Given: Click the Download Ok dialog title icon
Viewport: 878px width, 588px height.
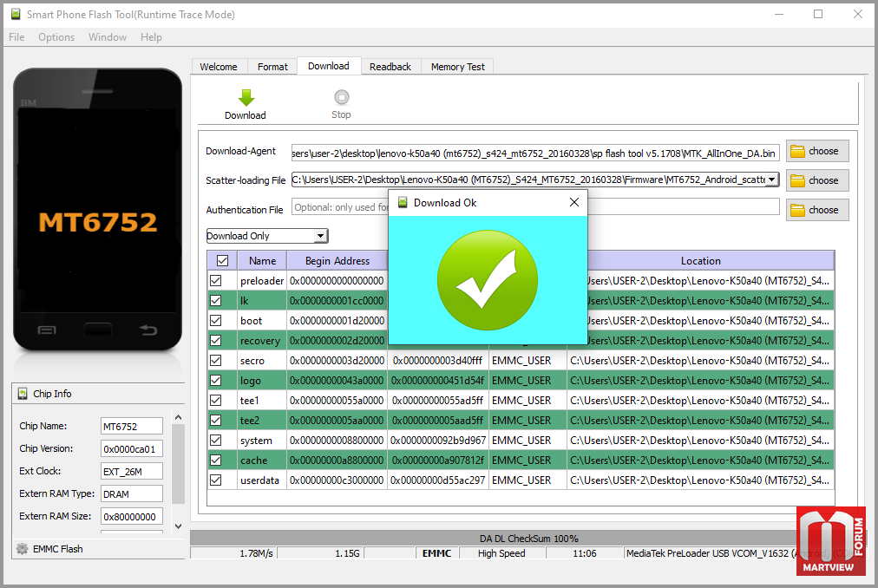Looking at the screenshot, I should [x=403, y=203].
